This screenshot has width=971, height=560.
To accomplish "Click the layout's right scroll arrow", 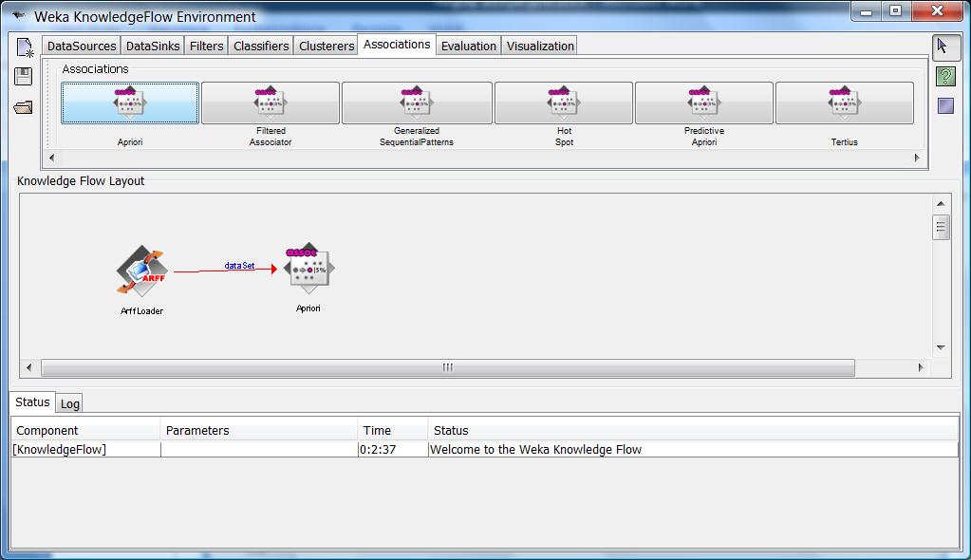I will [x=921, y=367].
